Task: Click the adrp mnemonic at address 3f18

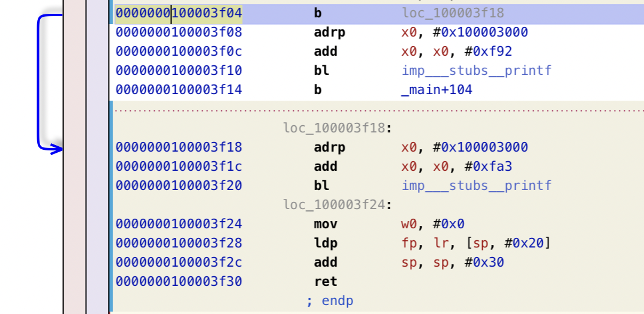Action: tap(330, 147)
